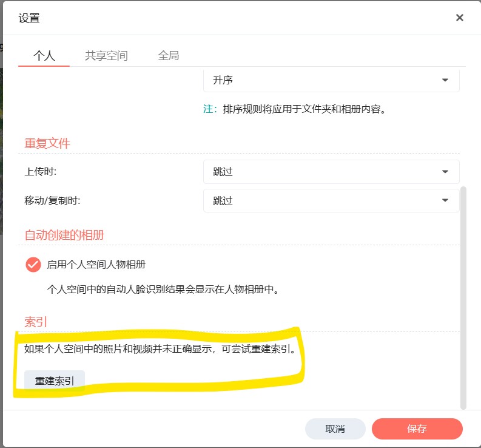Image resolution: width=481 pixels, height=448 pixels.
Task: Click the 取消 button
Action: coord(335,429)
